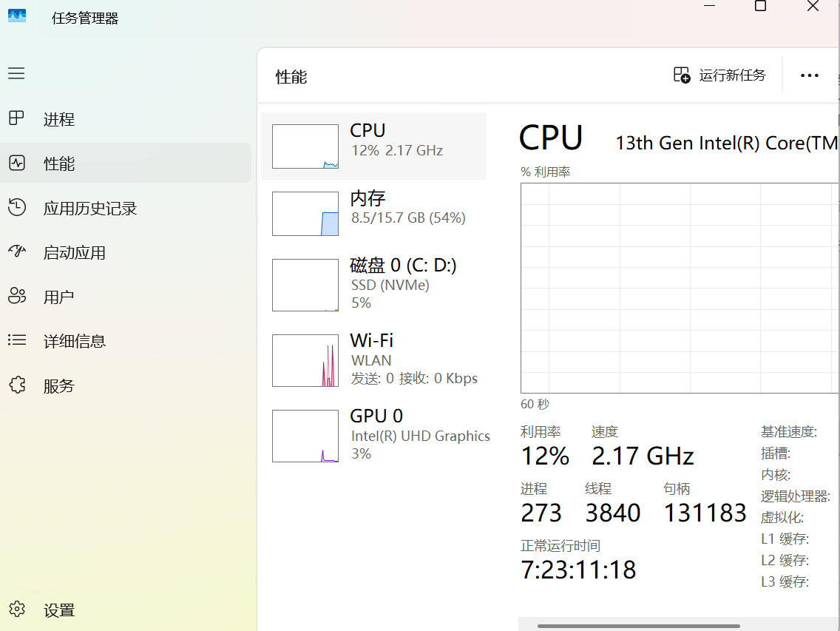
Task: Click the 基准速度 label
Action: pyautogui.click(x=788, y=432)
